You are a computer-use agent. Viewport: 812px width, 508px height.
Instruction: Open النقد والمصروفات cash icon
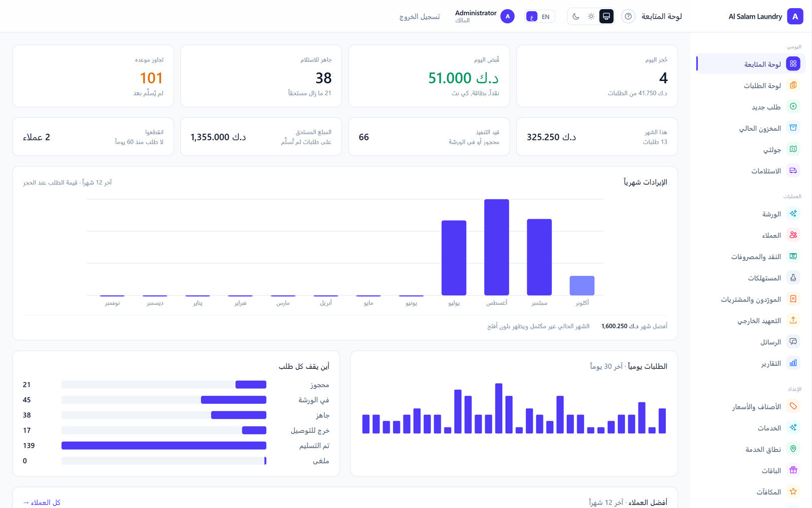793,256
